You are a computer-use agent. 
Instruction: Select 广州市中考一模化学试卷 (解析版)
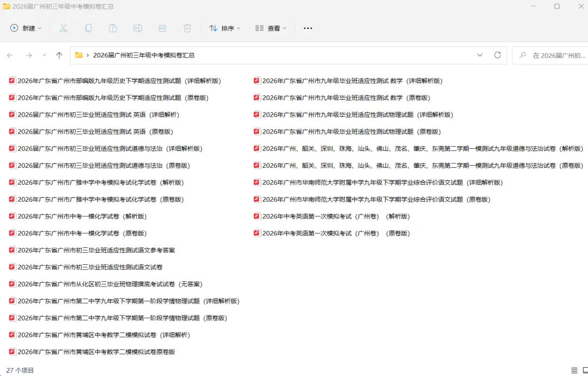pos(78,216)
